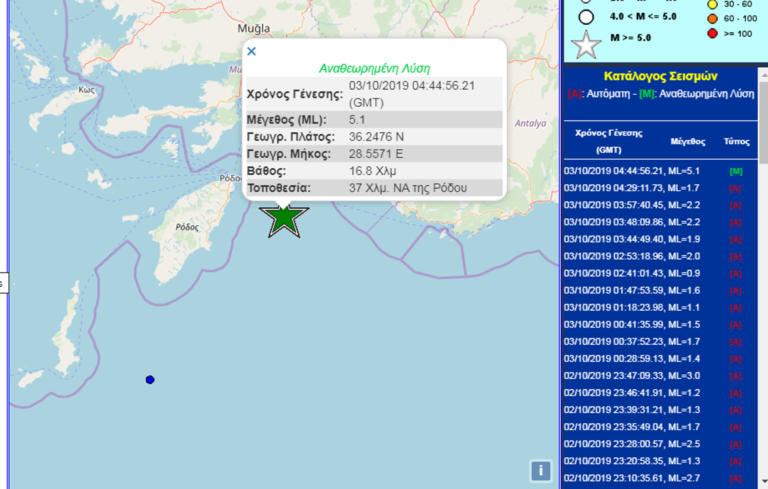The image size is (768, 489).
Task: Click the Μέγεθος column header
Action: 687,141
